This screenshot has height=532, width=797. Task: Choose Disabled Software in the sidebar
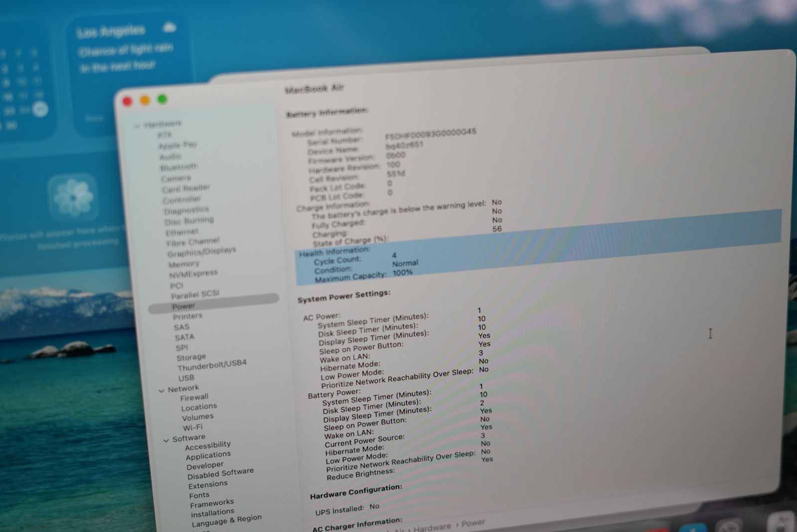click(220, 473)
